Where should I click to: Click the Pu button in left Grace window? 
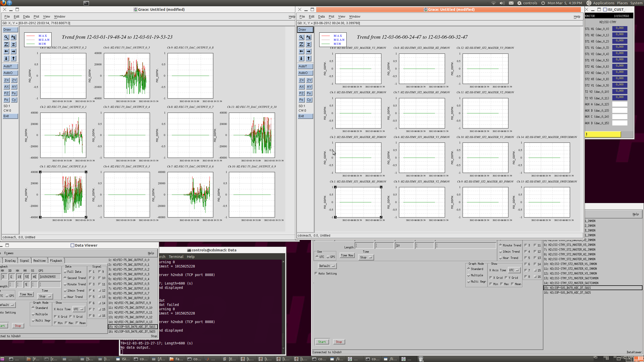[x=14, y=93]
